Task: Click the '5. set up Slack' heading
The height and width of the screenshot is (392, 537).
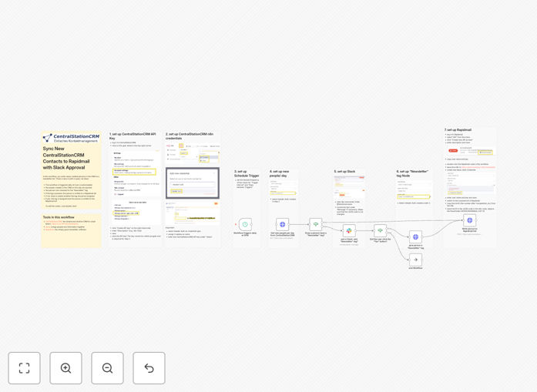Action: point(344,172)
